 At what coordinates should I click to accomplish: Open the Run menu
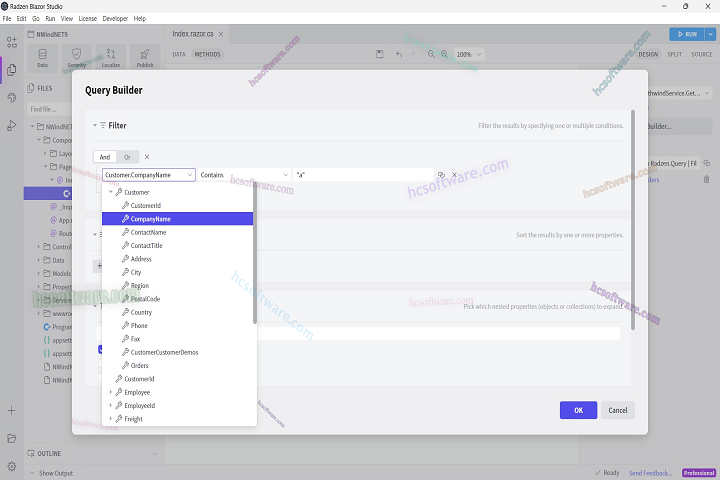50,18
